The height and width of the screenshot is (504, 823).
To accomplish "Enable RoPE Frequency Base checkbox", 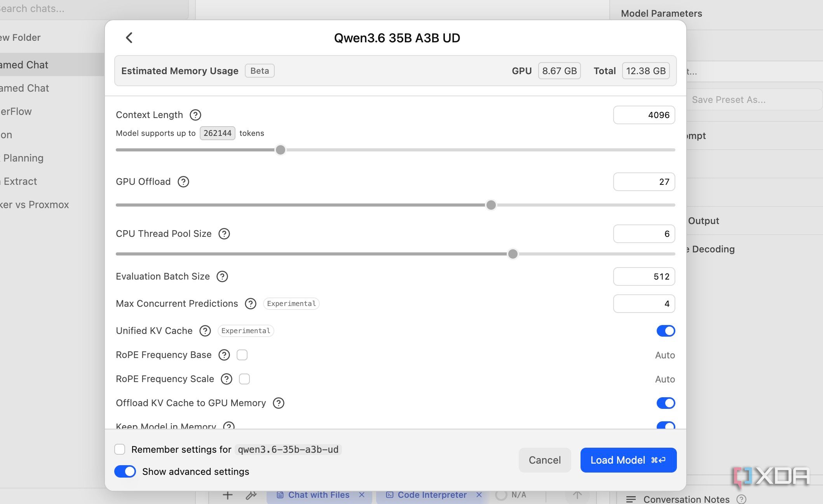I will pos(242,355).
